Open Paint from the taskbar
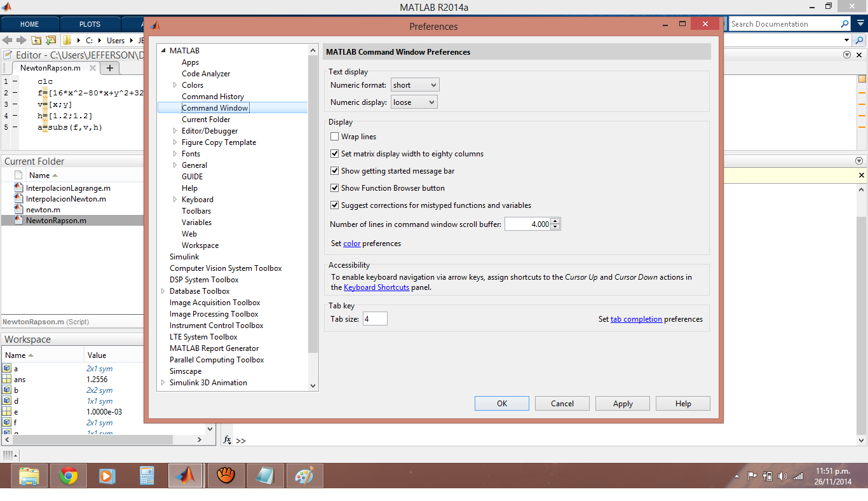The image size is (868, 501). click(304, 476)
